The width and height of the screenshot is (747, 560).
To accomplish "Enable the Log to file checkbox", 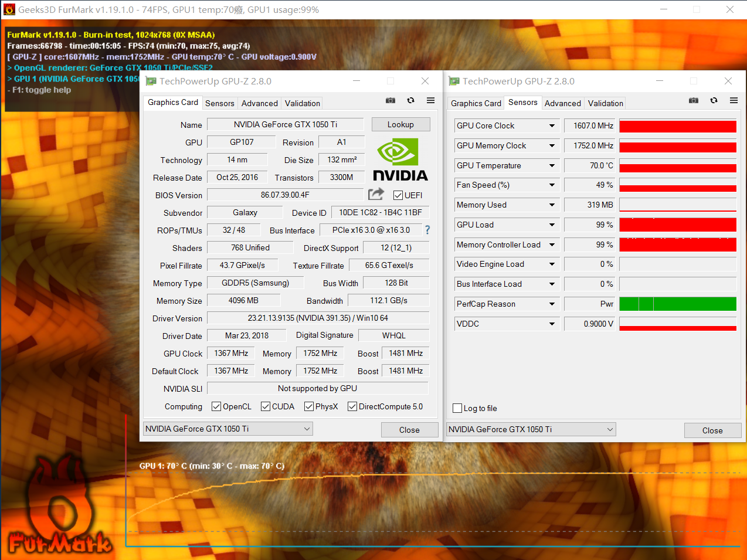I will coord(457,408).
